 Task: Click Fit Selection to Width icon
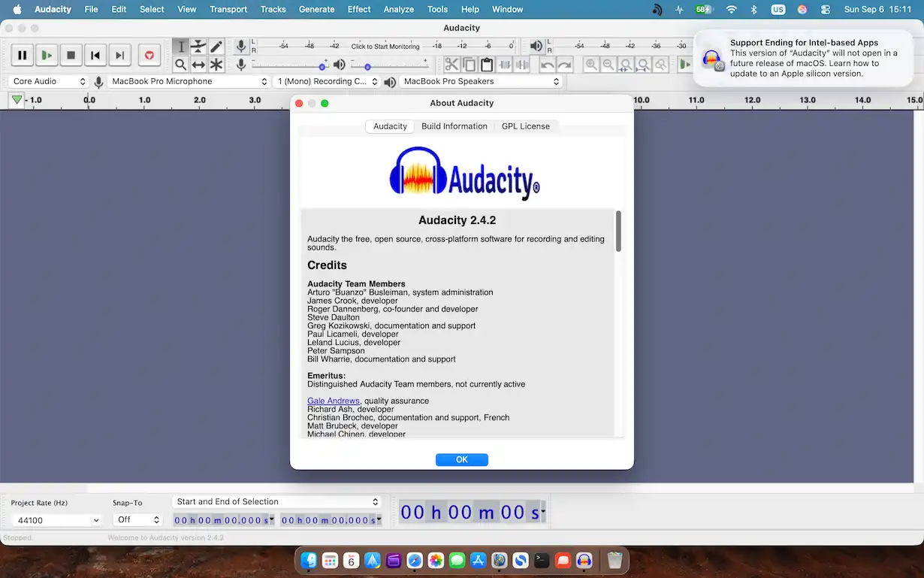(x=626, y=65)
